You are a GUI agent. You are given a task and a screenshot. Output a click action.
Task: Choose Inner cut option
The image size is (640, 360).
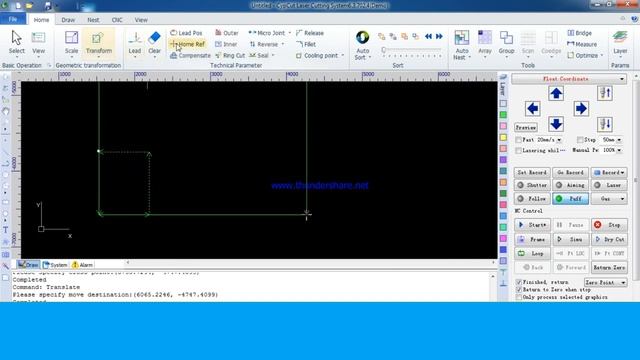(x=226, y=44)
